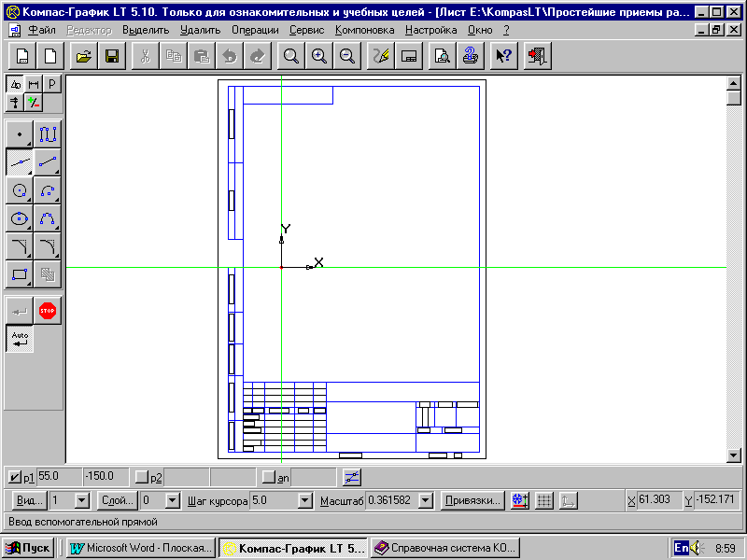This screenshot has width=747, height=560.
Task: Open the Выделить menu
Action: click(x=146, y=31)
